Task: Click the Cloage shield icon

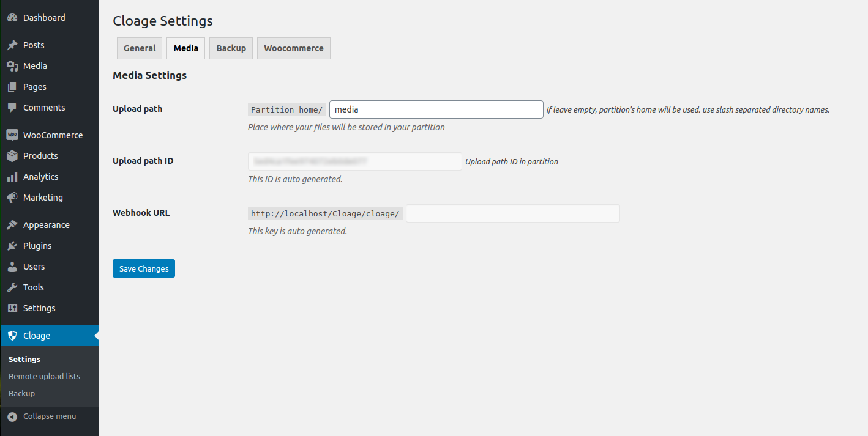Action: [12, 336]
